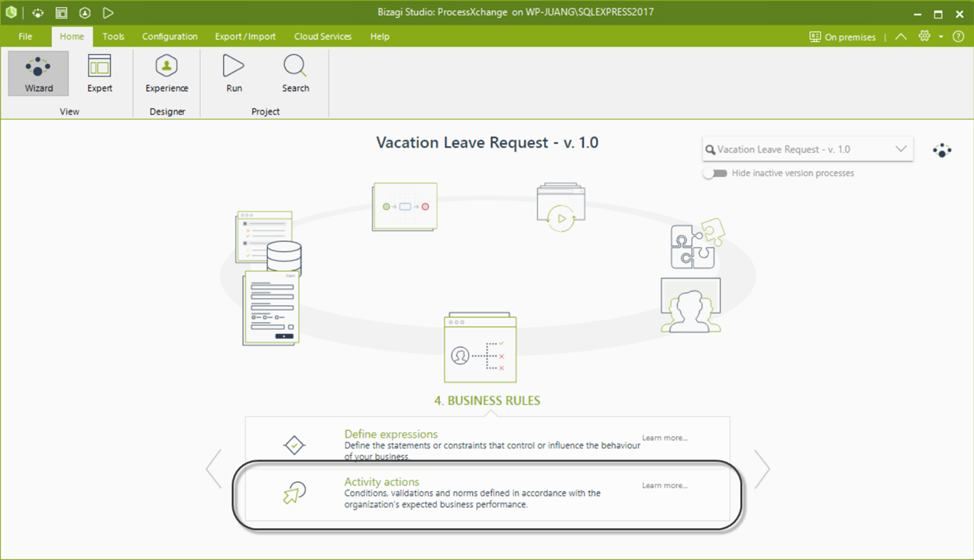
Task: Click the Activity actions cursor icon
Action: coord(294,493)
